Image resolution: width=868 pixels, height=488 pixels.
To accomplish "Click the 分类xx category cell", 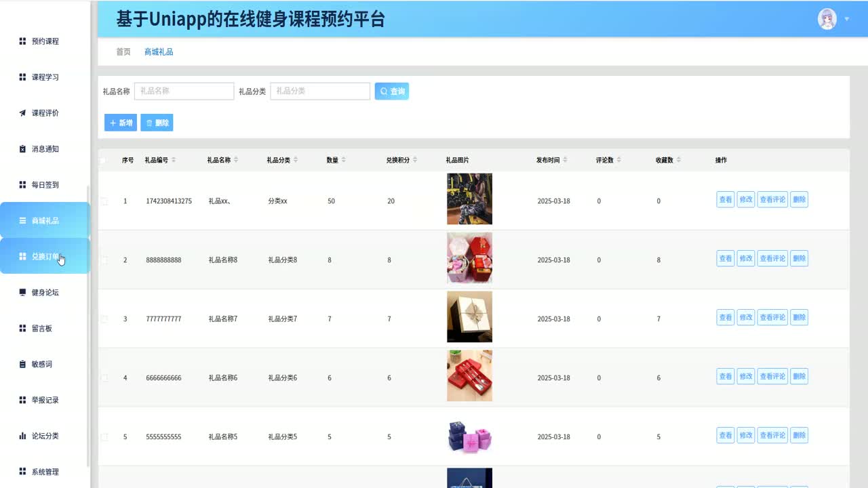I will (277, 201).
